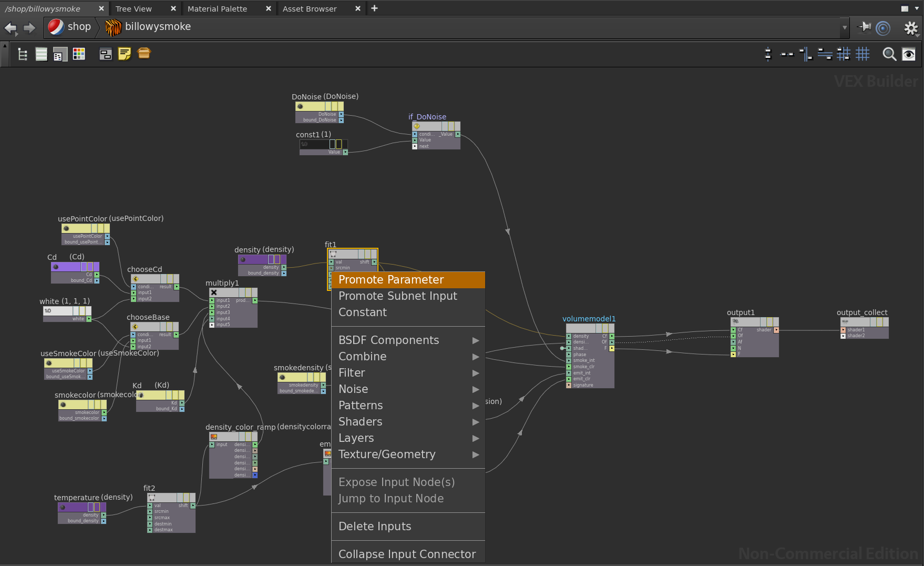Image resolution: width=924 pixels, height=566 pixels.
Task: Open the sticky note tool
Action: coord(125,54)
